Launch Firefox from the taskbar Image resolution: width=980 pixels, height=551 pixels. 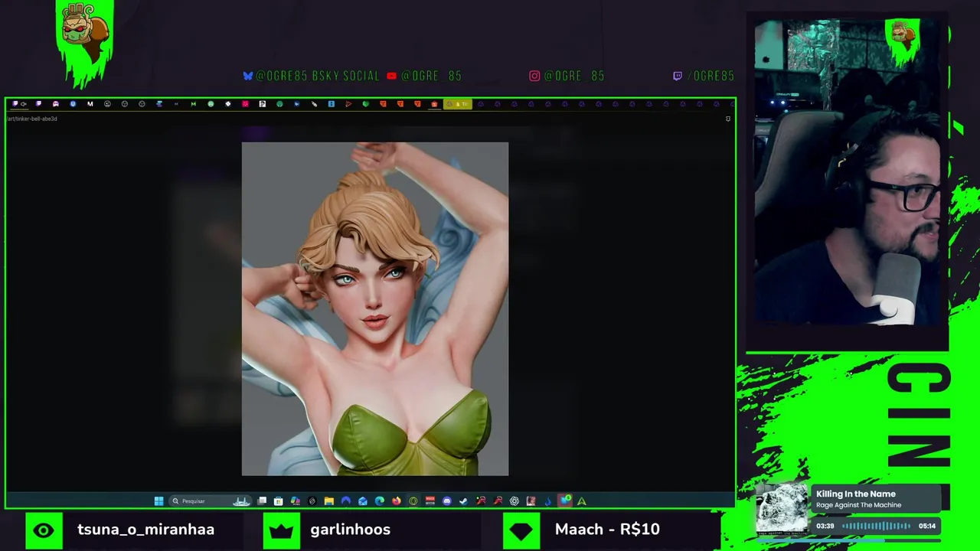397,501
